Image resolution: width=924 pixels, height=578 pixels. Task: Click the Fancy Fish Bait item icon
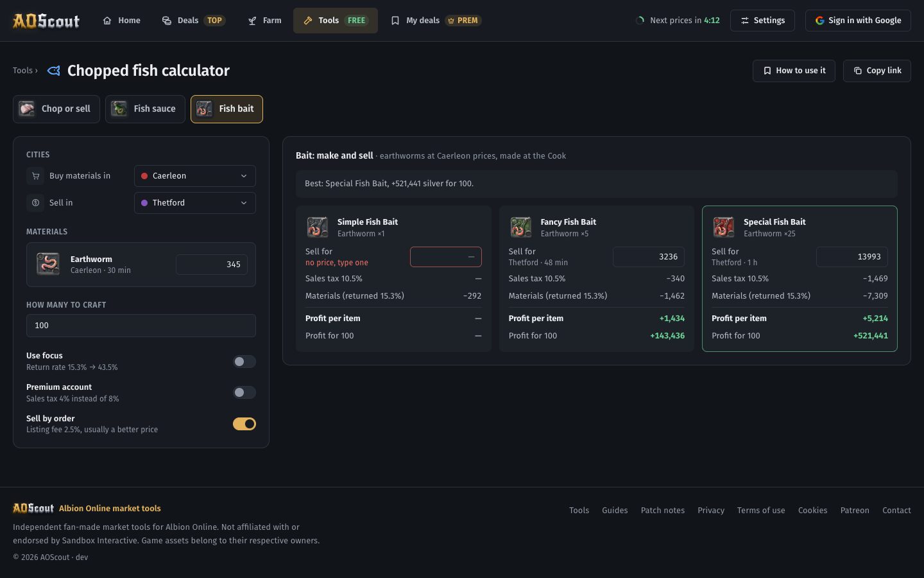tap(521, 227)
